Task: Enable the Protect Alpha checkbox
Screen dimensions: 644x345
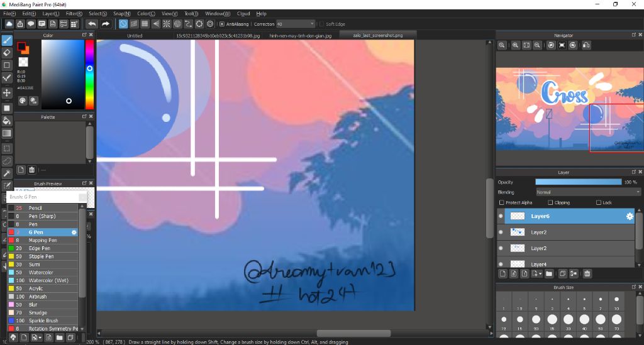Action: click(501, 202)
